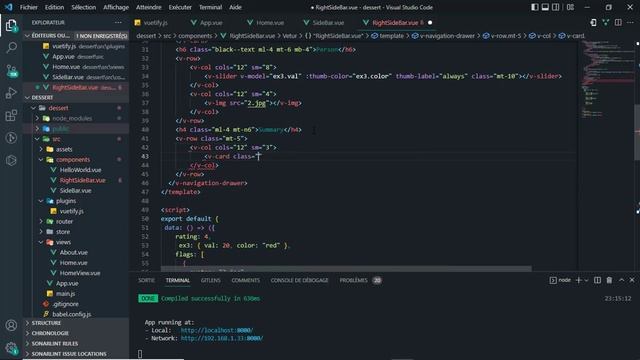
Task: Expand the STRUCTURE section
Action: coord(76,323)
